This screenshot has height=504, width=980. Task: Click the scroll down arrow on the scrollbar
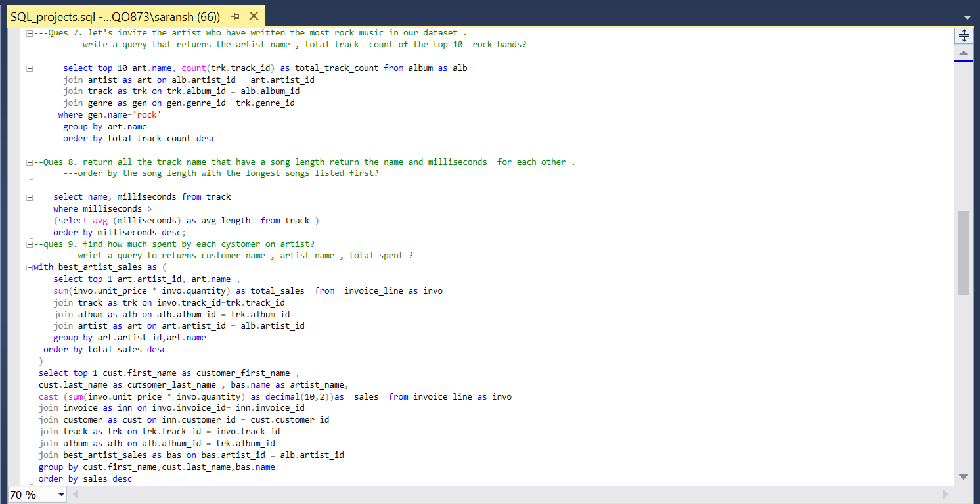click(964, 477)
